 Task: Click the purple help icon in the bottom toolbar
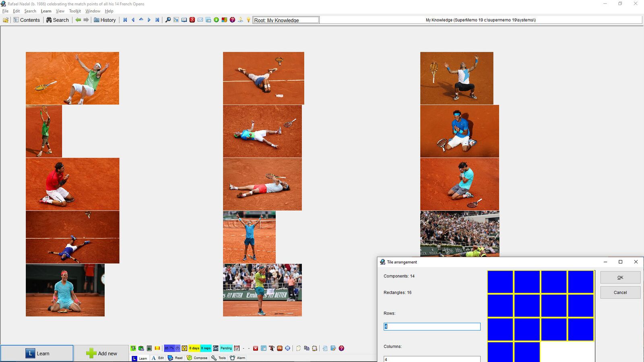point(341,348)
